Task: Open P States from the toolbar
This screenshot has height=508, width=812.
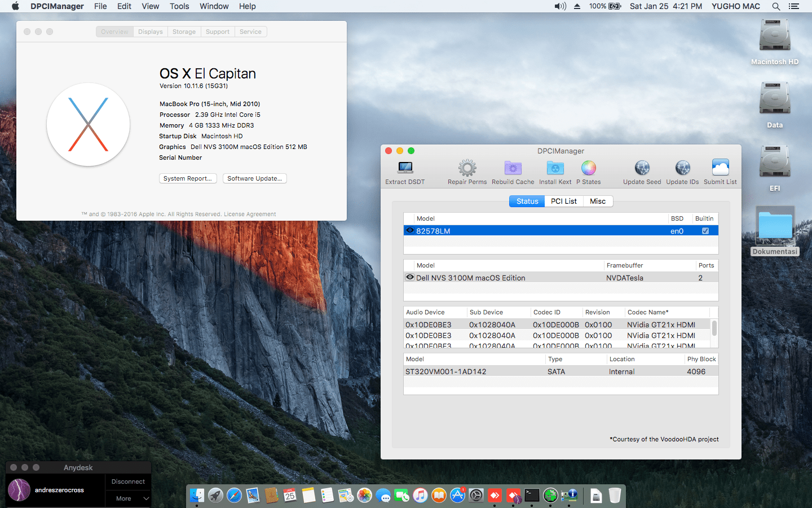Action: [x=588, y=168]
